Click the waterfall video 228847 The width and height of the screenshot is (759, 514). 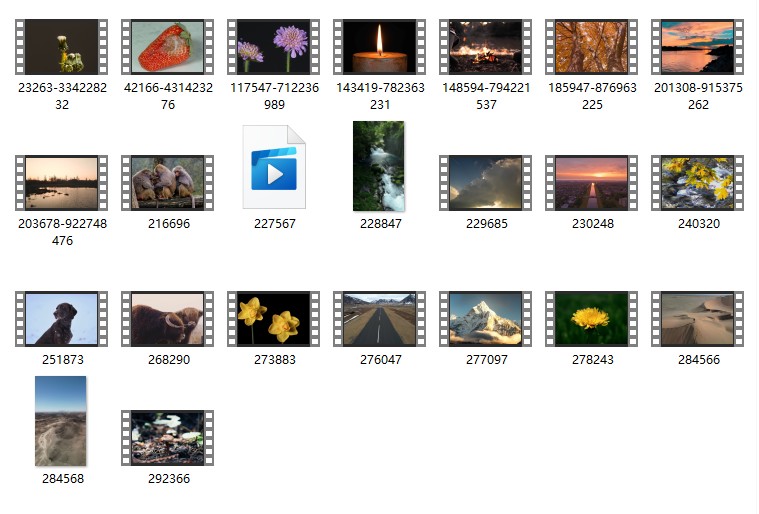pyautogui.click(x=379, y=166)
